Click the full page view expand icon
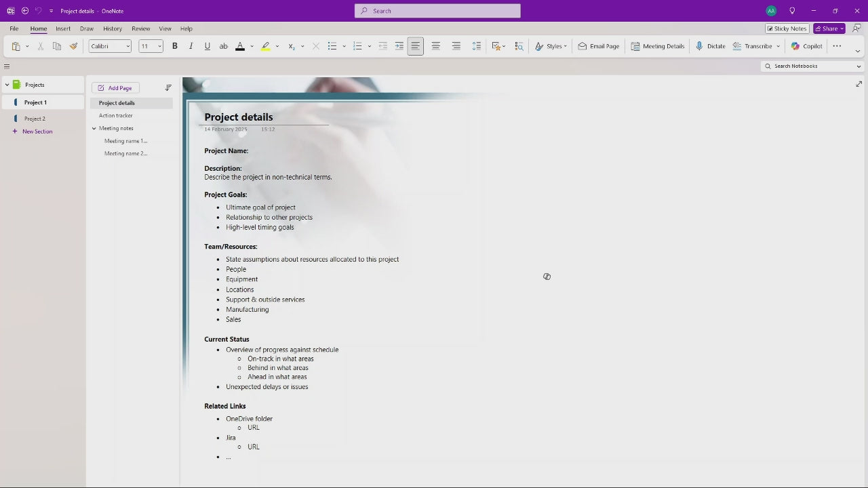Screen dimensions: 868x488 tap(859, 84)
